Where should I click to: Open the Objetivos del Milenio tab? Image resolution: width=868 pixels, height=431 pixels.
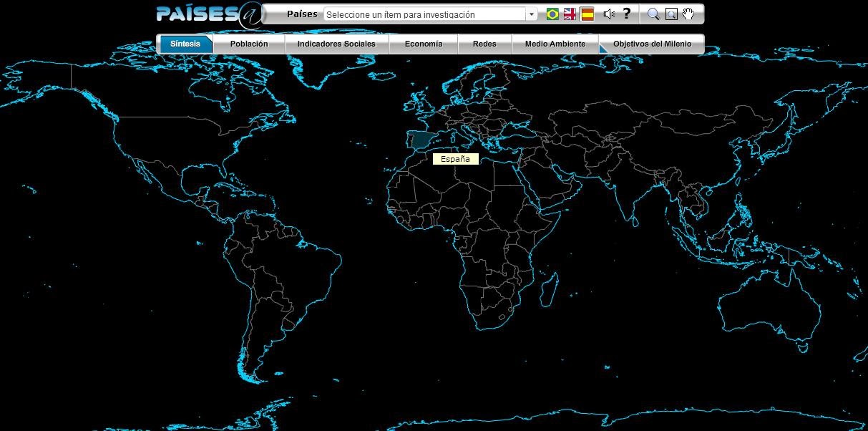pos(653,44)
